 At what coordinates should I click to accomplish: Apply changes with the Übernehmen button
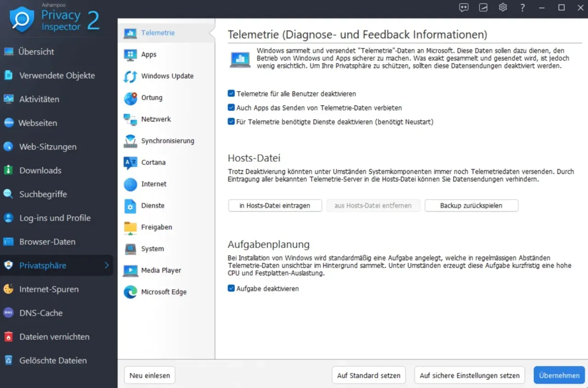click(x=559, y=375)
